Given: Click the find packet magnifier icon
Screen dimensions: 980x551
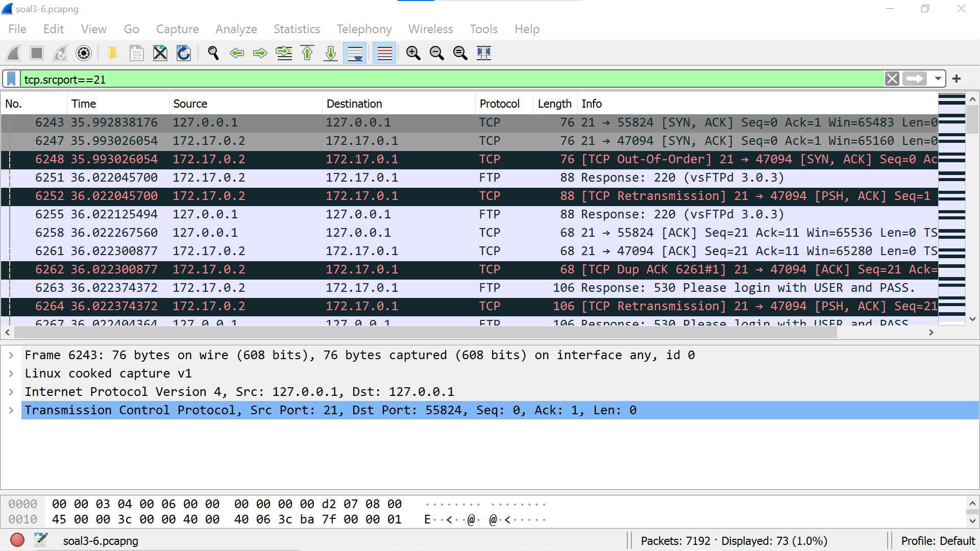Looking at the screenshot, I should click(213, 53).
